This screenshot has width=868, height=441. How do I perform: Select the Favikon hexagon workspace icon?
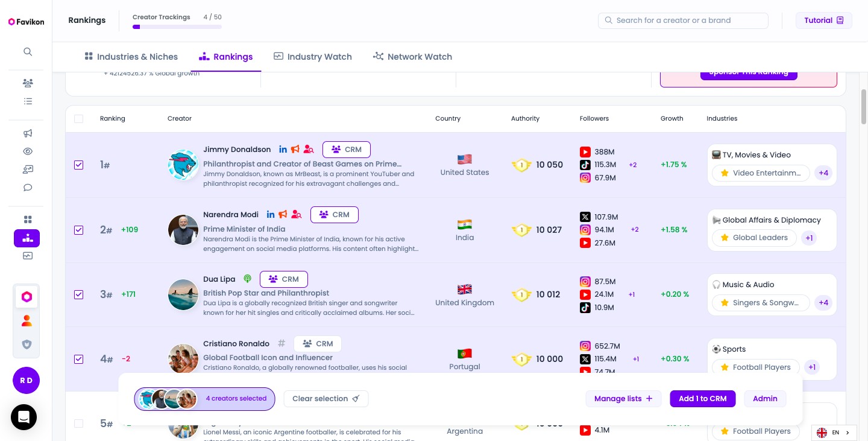point(27,297)
